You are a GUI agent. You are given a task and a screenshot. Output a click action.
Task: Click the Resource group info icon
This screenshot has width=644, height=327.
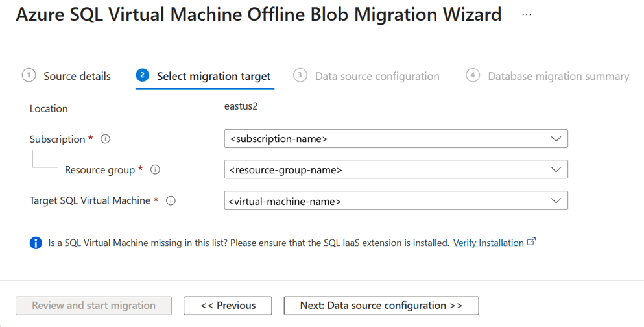pos(155,170)
